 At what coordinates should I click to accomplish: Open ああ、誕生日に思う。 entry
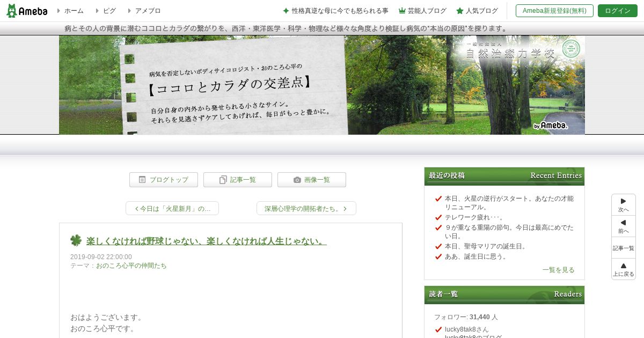coord(477,256)
